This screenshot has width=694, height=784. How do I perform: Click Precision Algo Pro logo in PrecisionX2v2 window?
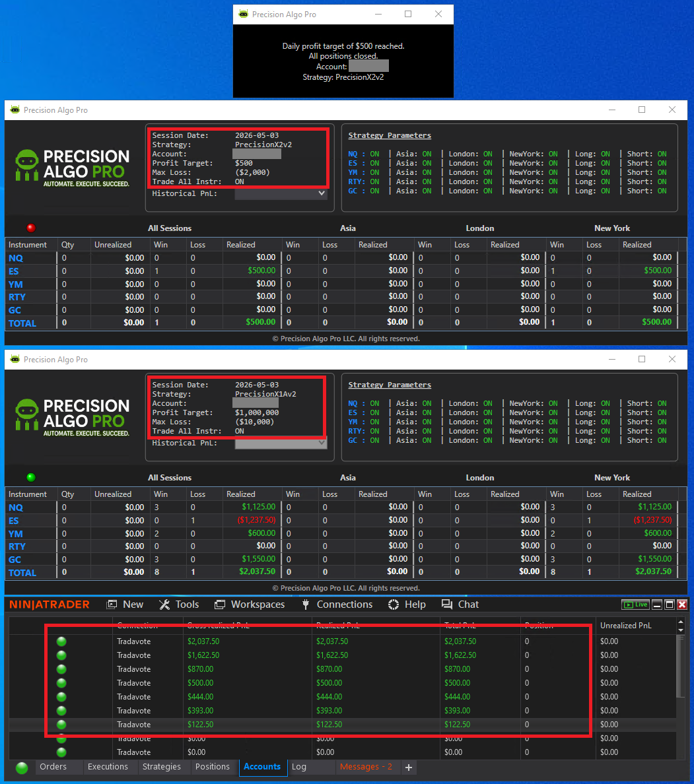coord(73,168)
